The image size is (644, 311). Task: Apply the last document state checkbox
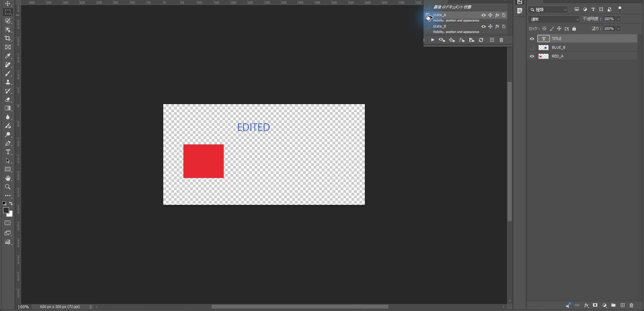click(x=428, y=7)
